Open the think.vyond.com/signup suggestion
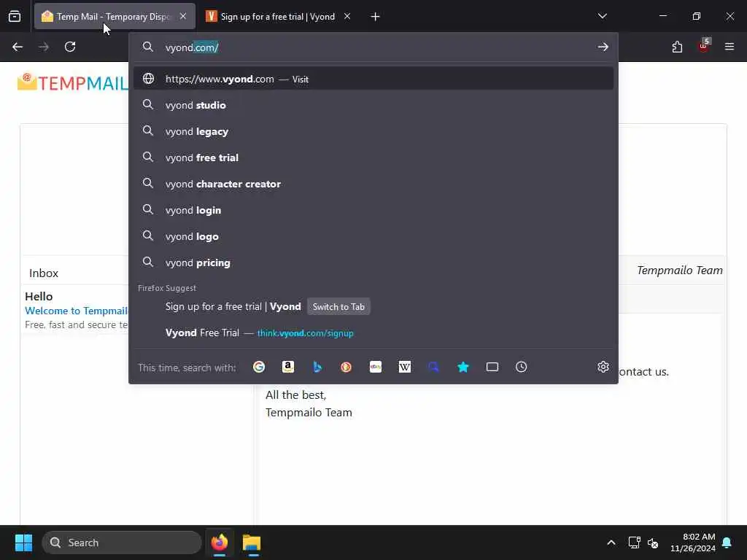The height and width of the screenshot is (560, 747). click(x=373, y=332)
